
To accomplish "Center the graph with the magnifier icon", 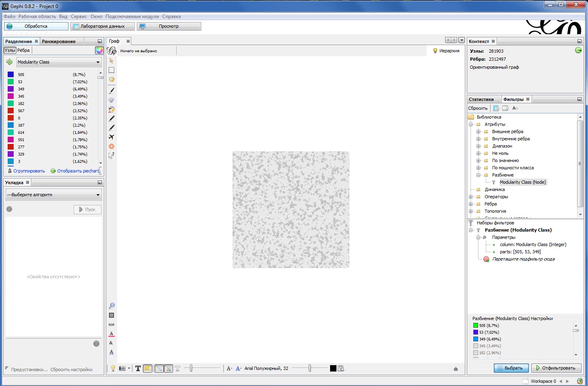I will (111, 306).
